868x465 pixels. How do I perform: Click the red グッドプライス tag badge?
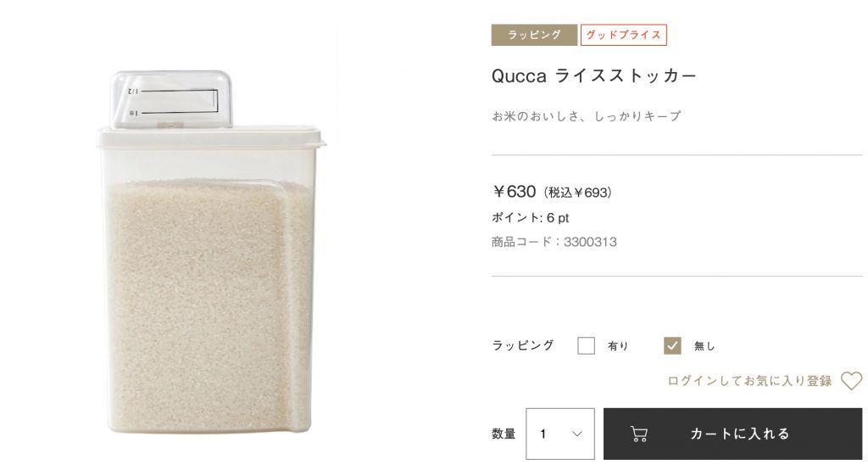pos(623,35)
